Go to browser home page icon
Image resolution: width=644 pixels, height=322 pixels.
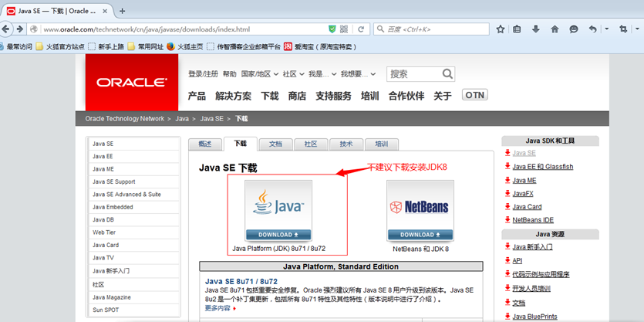coord(555,29)
